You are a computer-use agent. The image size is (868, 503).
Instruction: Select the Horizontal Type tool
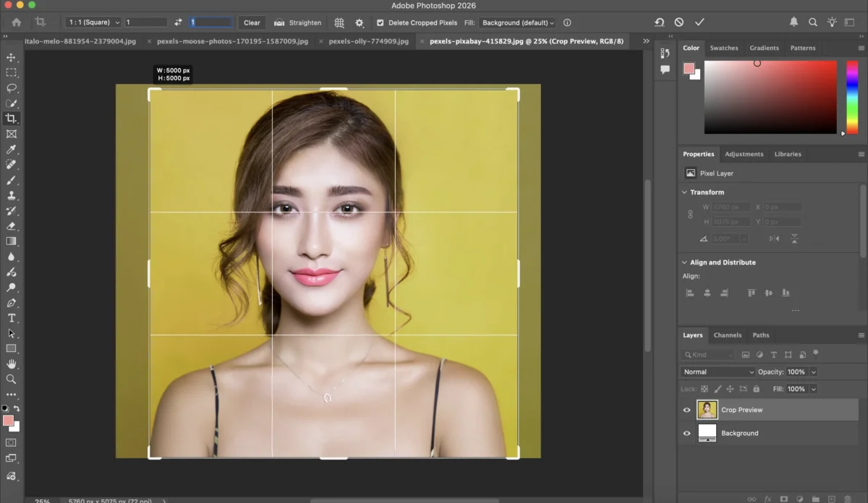click(11, 318)
